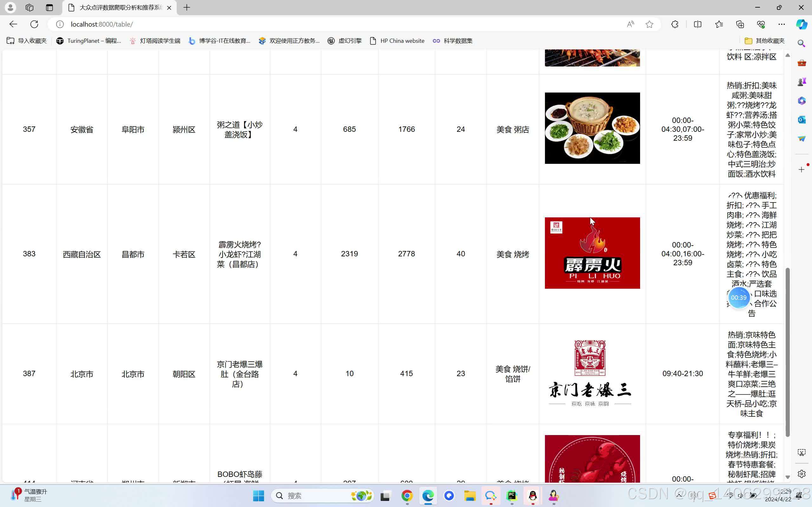
Task: Click the page vertical scrollbar thumb
Action: tap(788, 352)
